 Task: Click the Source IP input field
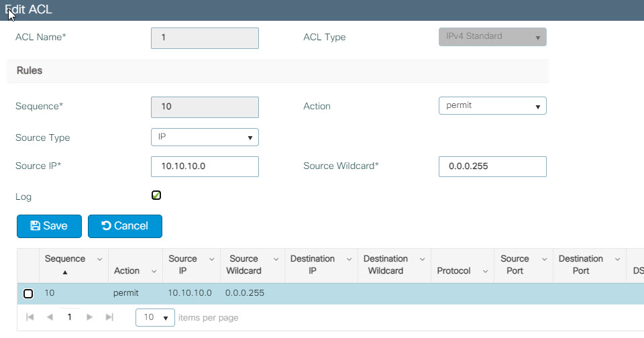[205, 166]
